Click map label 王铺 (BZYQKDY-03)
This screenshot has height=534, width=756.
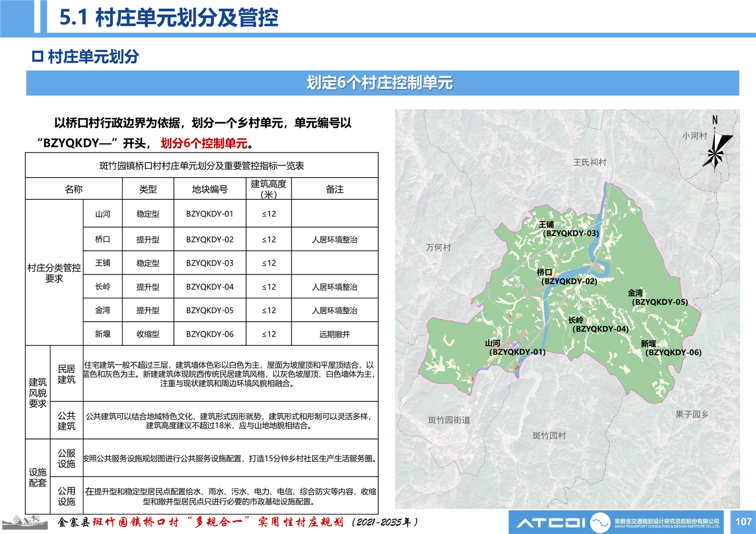(569, 229)
